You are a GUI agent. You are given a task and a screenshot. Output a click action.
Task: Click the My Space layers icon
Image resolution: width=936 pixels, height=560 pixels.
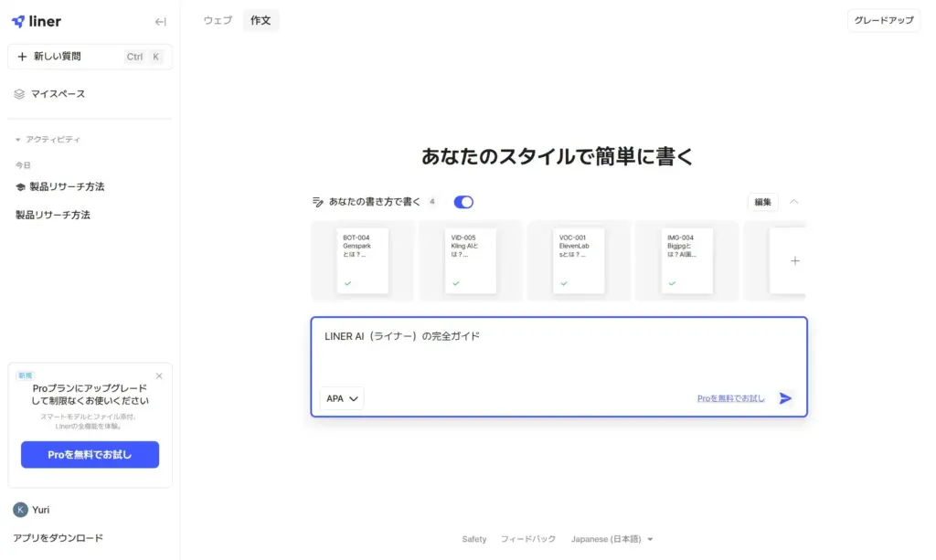click(20, 93)
